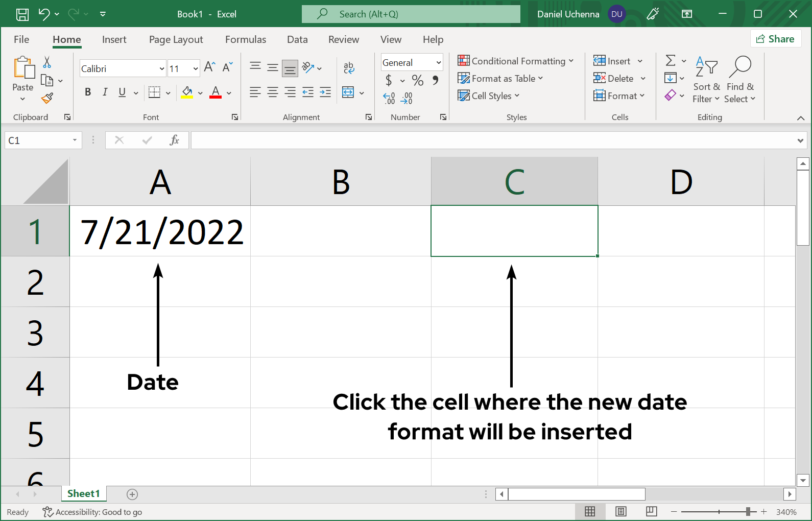Click the Cut scissors icon
Viewport: 812px width, 521px height.
[x=47, y=62]
